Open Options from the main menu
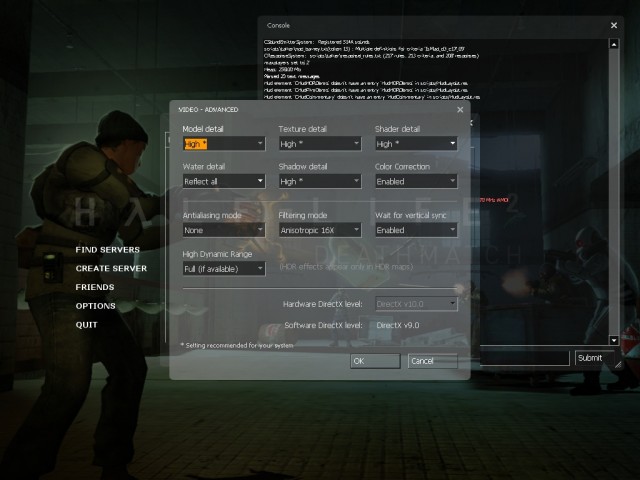 pyautogui.click(x=96, y=306)
